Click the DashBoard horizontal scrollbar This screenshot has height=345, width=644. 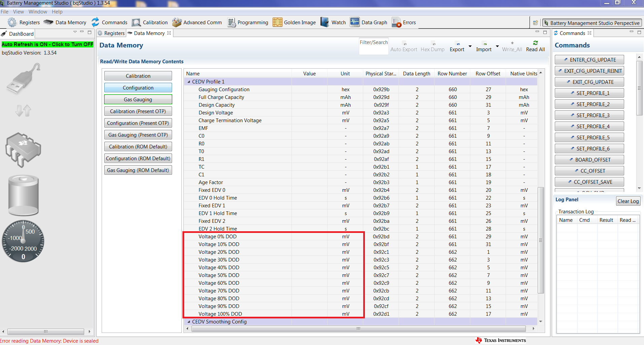pos(46,331)
